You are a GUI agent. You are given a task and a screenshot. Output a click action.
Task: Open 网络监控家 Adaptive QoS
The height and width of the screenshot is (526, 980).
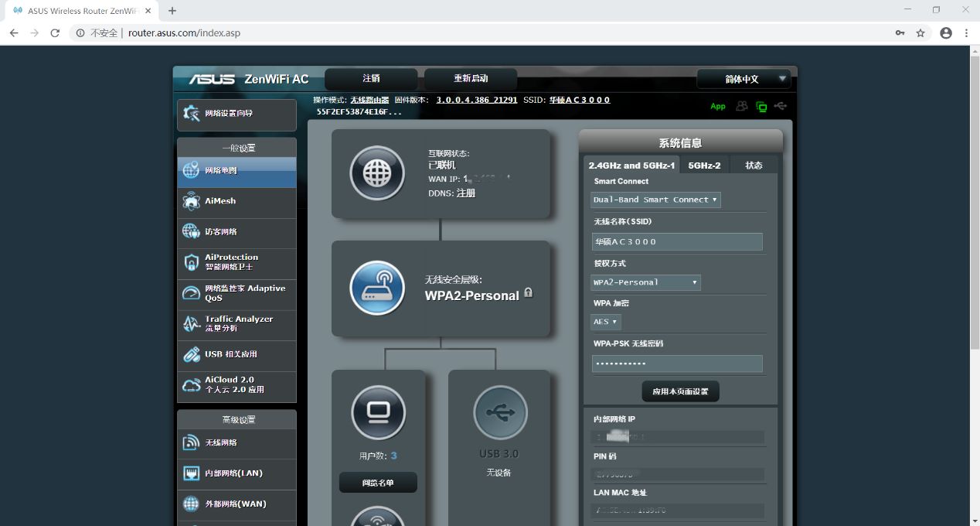point(236,293)
